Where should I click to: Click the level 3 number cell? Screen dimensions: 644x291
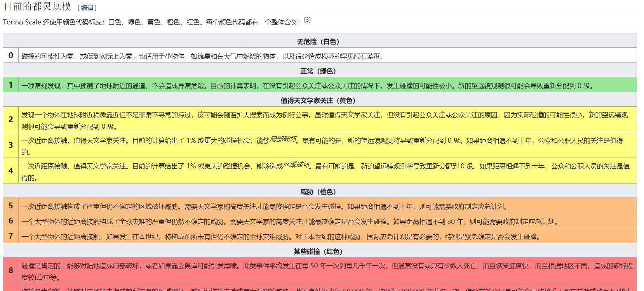(x=11, y=145)
